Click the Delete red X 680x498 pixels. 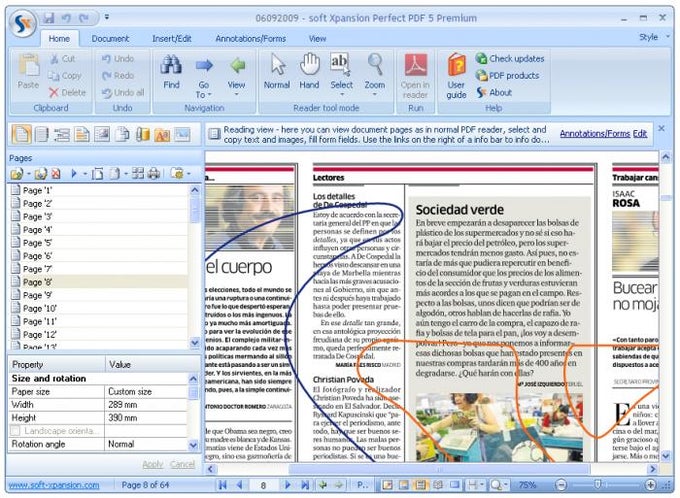click(54, 92)
